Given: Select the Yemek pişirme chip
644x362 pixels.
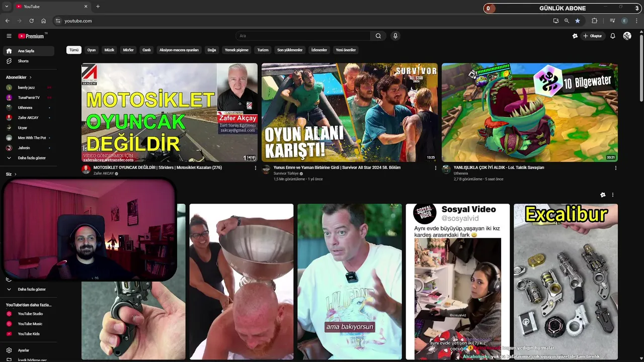Looking at the screenshot, I should point(236,50).
